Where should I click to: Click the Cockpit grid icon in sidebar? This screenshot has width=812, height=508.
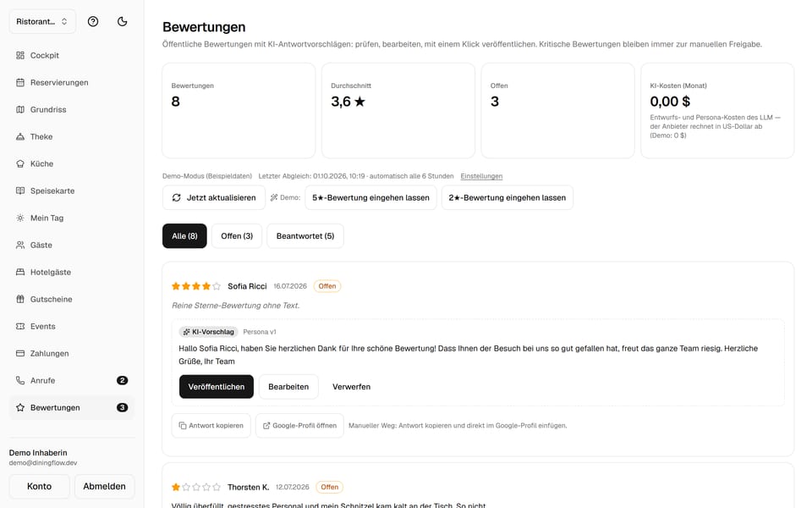coord(20,56)
